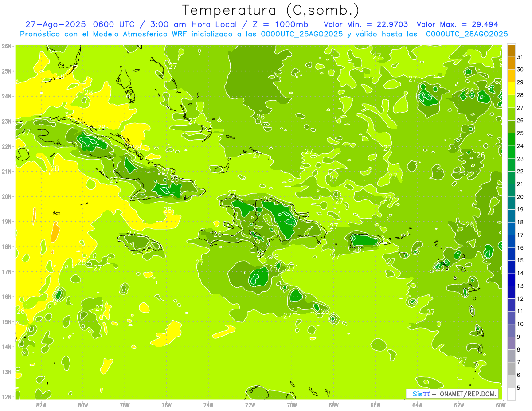Click the 20N latitude axis label
The height and width of the screenshot is (411, 532).
coord(7,196)
